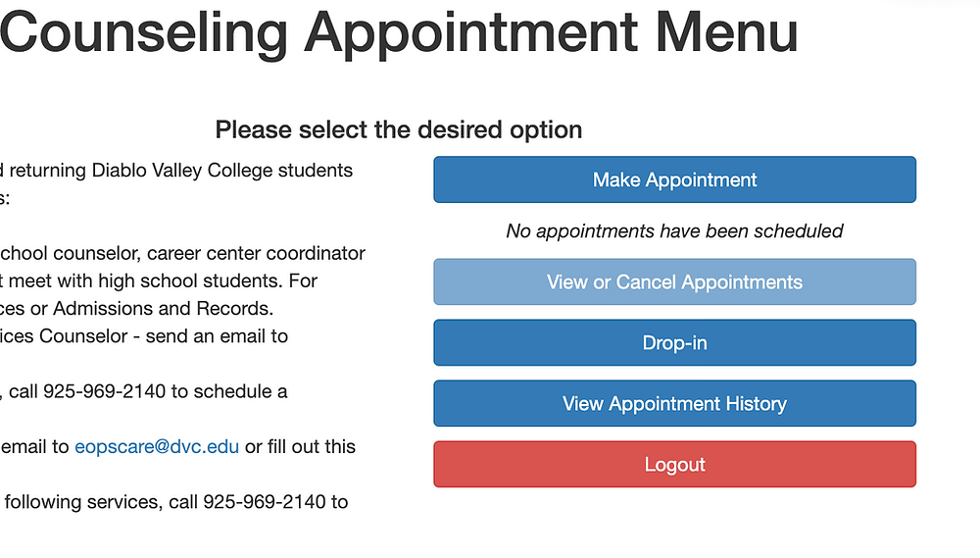Log out using the red Logout button

(674, 464)
